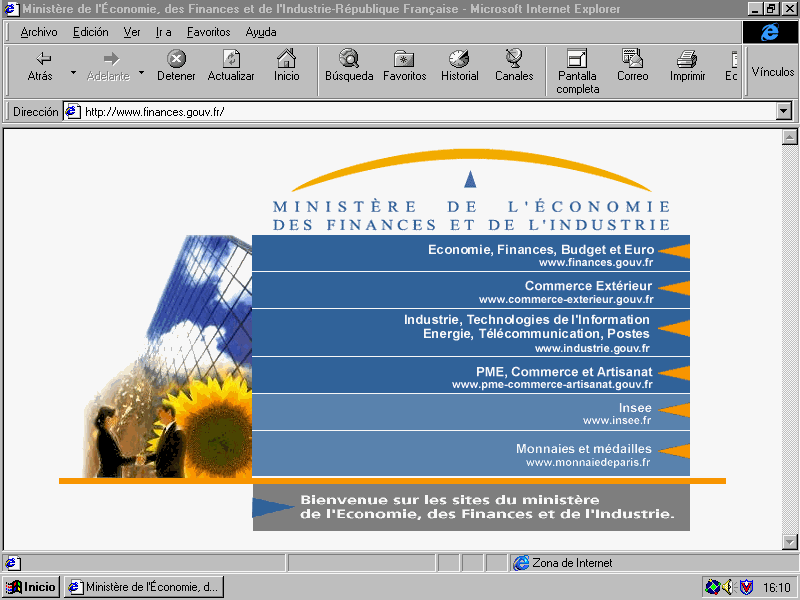Open the Búsqueda search panel
The height and width of the screenshot is (600, 800).
pyautogui.click(x=349, y=66)
